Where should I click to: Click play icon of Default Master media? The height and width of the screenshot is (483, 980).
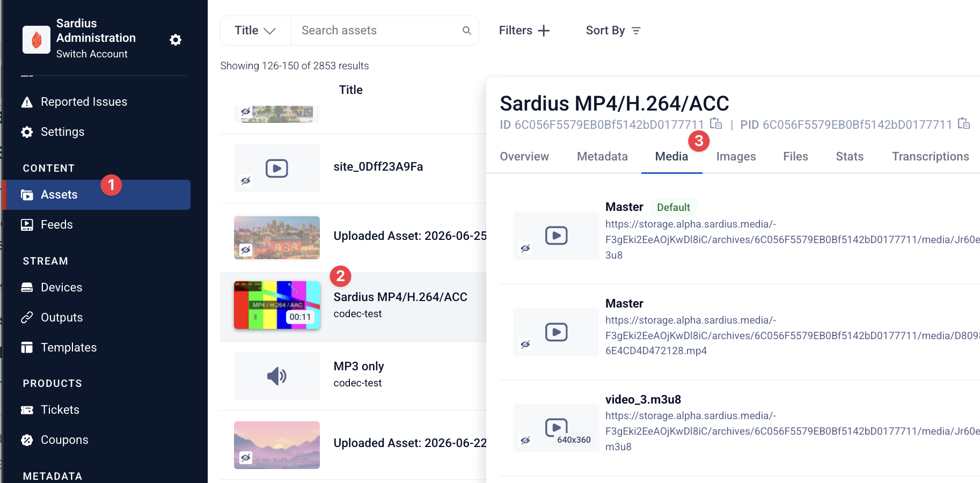(x=557, y=236)
